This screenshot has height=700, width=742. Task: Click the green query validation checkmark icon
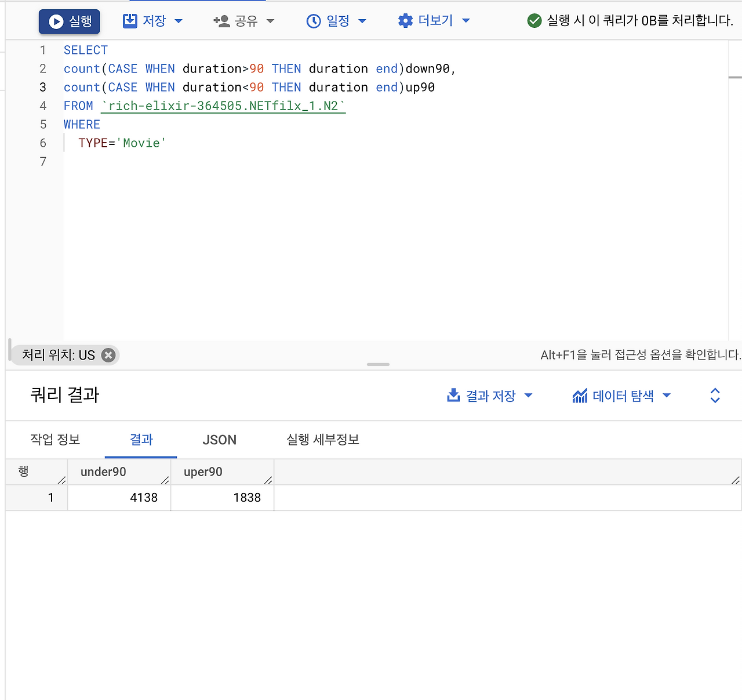(x=534, y=21)
